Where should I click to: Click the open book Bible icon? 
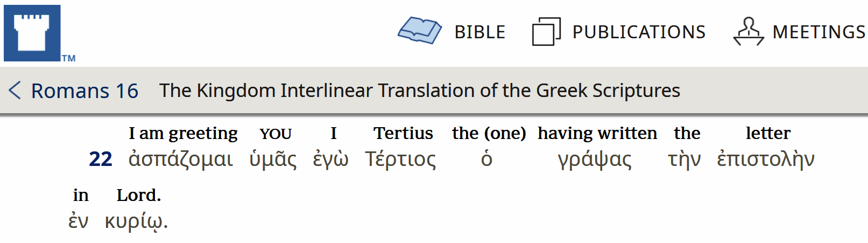pyautogui.click(x=419, y=31)
